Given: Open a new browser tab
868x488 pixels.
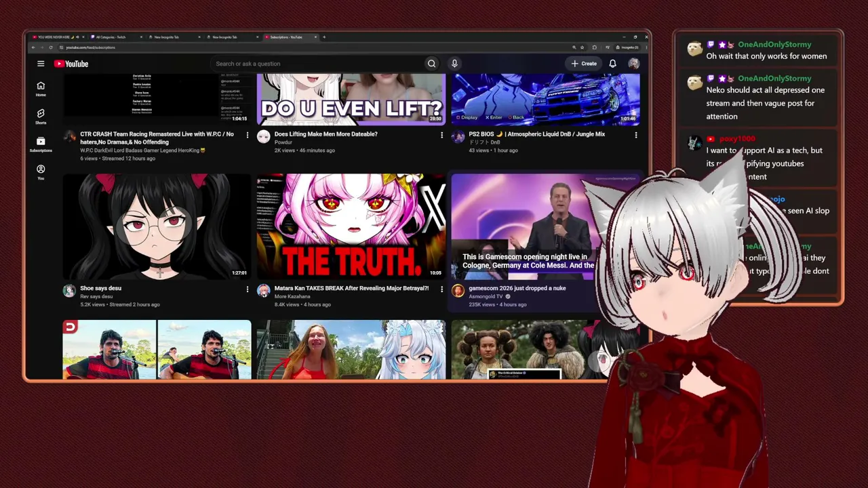Looking at the screenshot, I should coord(324,37).
